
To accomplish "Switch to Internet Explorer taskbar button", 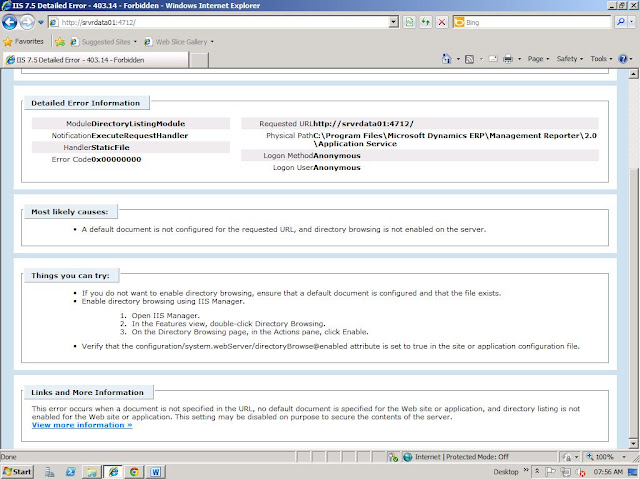I will [113, 472].
